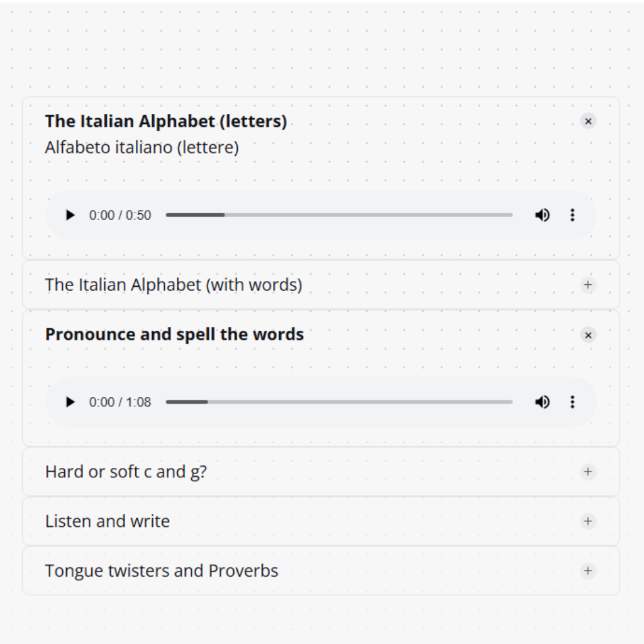Image resolution: width=644 pixels, height=644 pixels.
Task: Play the Pronounce and spell audio
Action: click(x=70, y=402)
